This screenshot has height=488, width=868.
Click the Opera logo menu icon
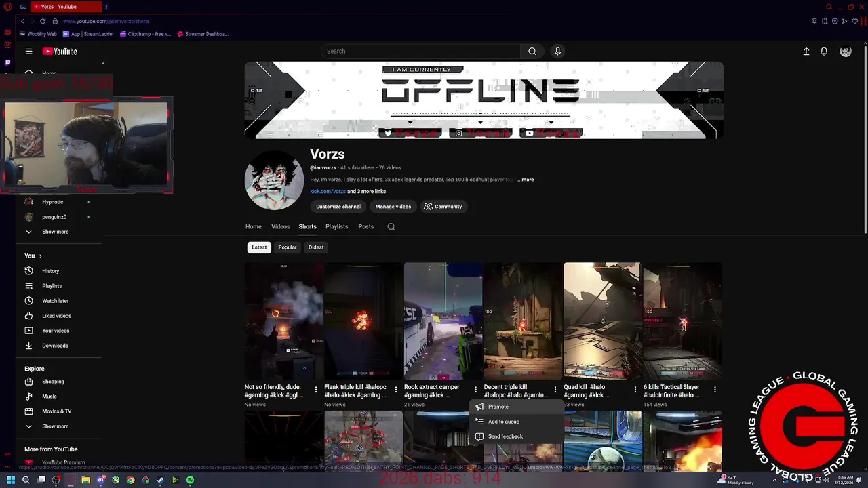point(7,7)
